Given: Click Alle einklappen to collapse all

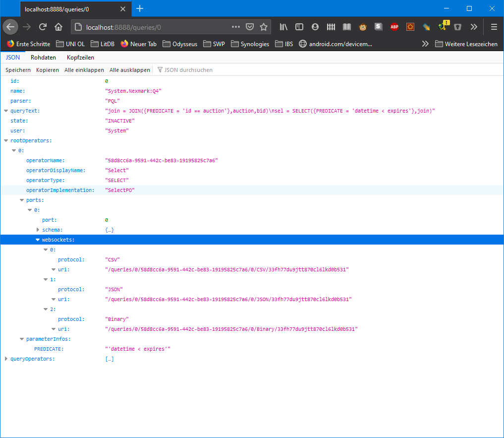Looking at the screenshot, I should pyautogui.click(x=84, y=70).
